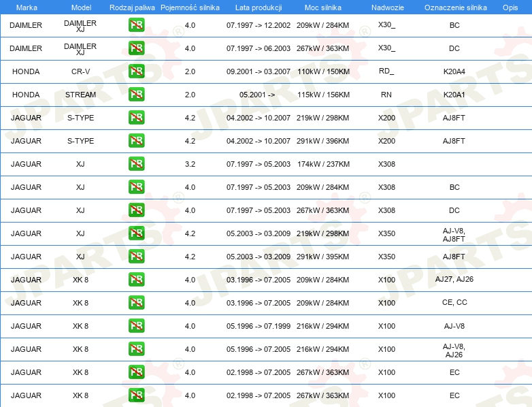Click the Model column header
This screenshot has width=532, height=407.
[82, 7]
